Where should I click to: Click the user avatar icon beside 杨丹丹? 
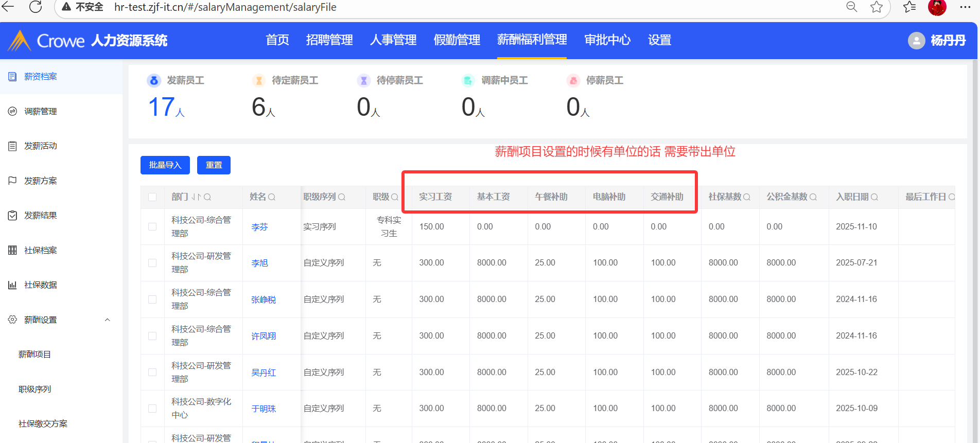click(x=916, y=41)
